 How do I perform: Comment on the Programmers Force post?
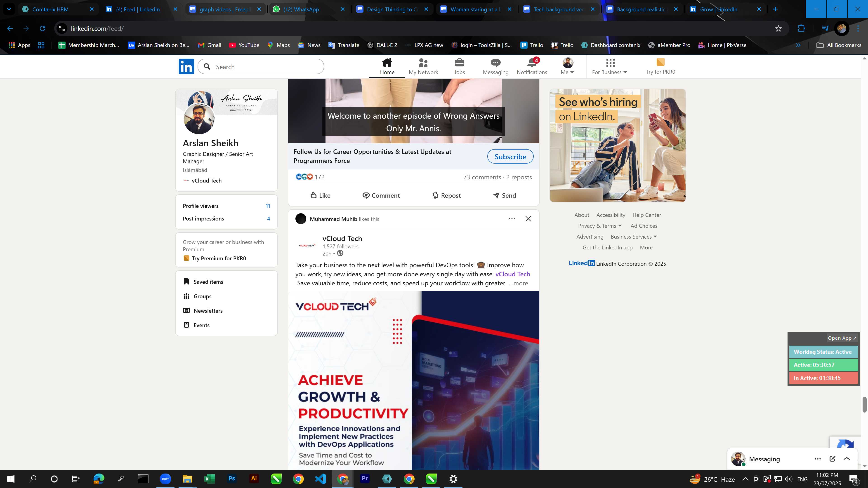click(381, 195)
